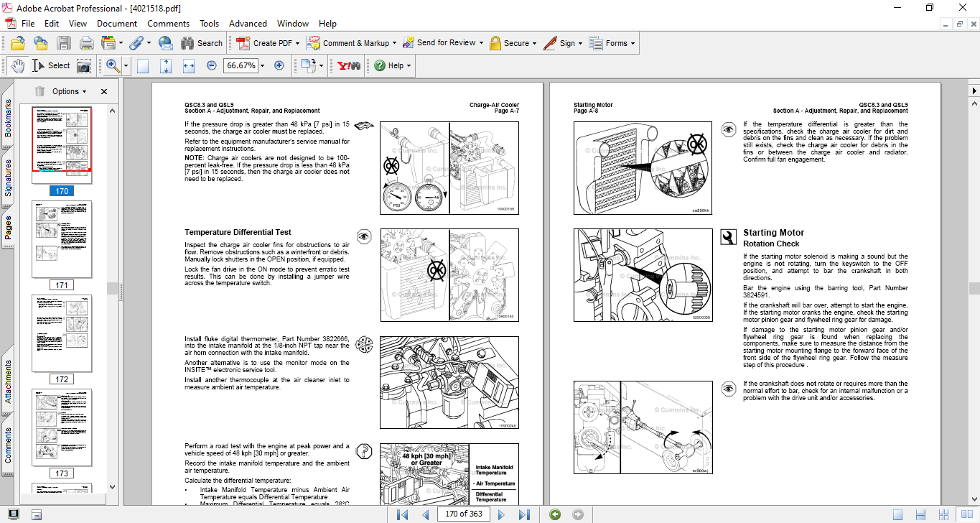This screenshot has width=980, height=523.
Task: Open the Tools menu
Action: coord(209,24)
